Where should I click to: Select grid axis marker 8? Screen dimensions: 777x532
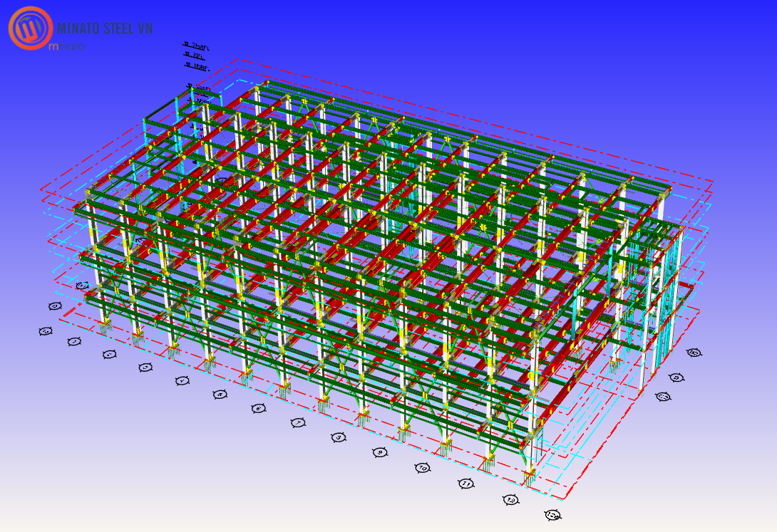tap(339, 437)
